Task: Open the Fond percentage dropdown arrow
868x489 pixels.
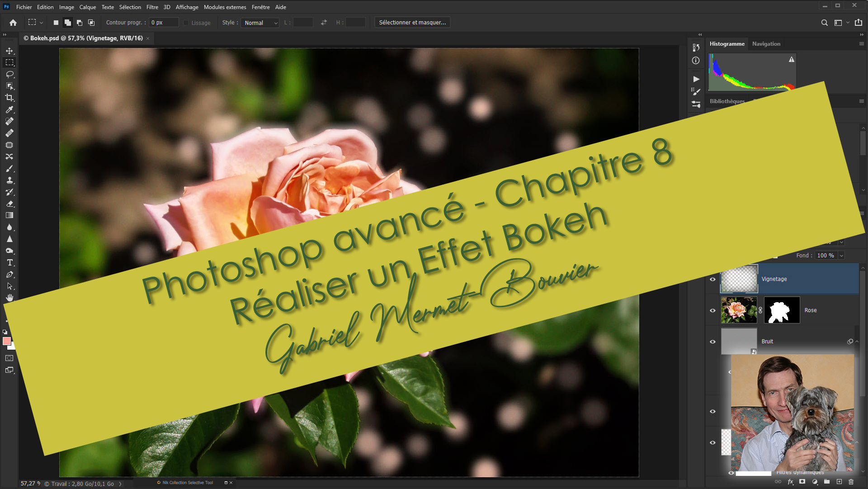Action: pos(841,256)
